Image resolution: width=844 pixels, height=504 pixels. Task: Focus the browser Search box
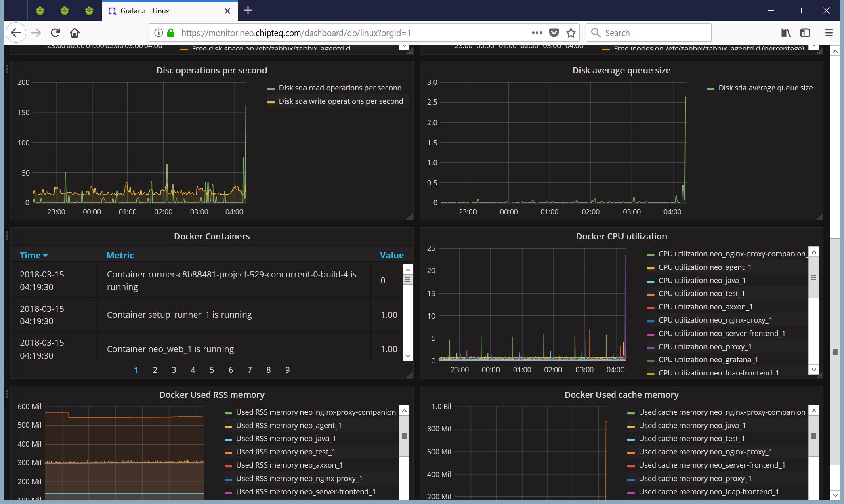(649, 33)
